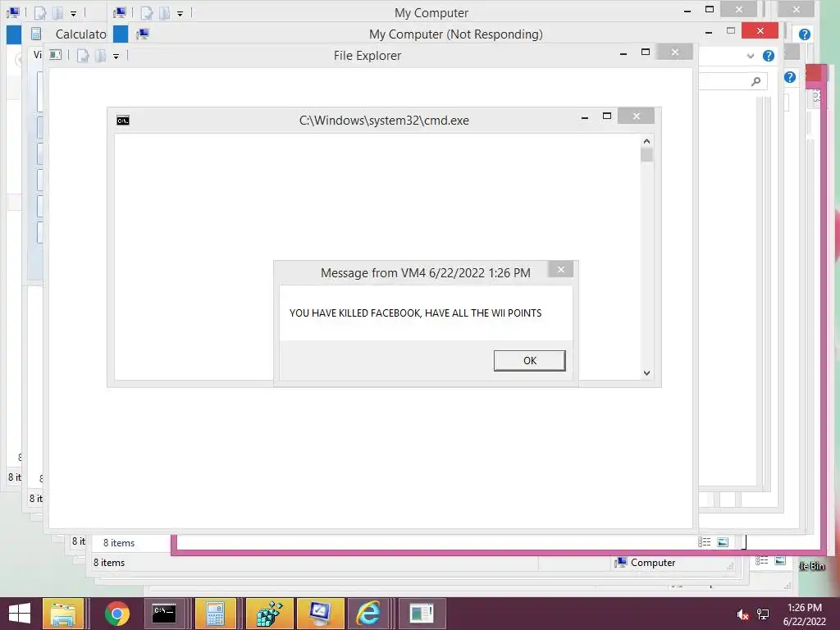Click the My Computer monitor taskbar icon
The width and height of the screenshot is (840, 630).
321,614
